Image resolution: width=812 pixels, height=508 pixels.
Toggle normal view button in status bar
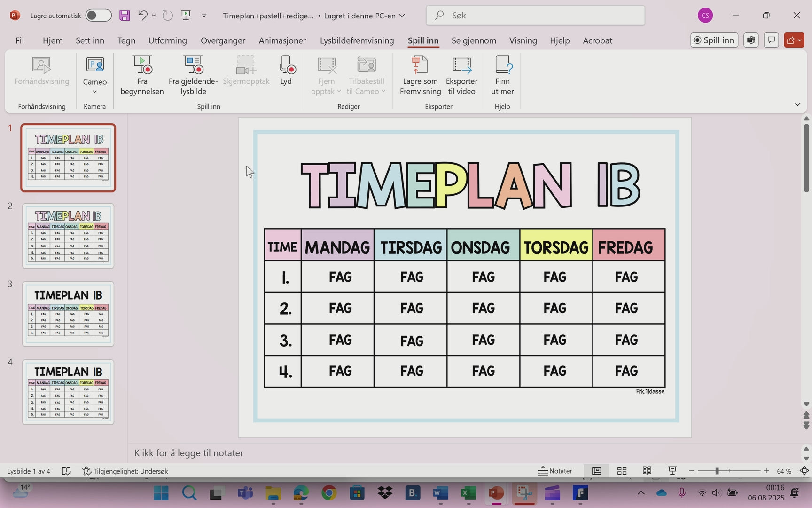tap(596, 471)
